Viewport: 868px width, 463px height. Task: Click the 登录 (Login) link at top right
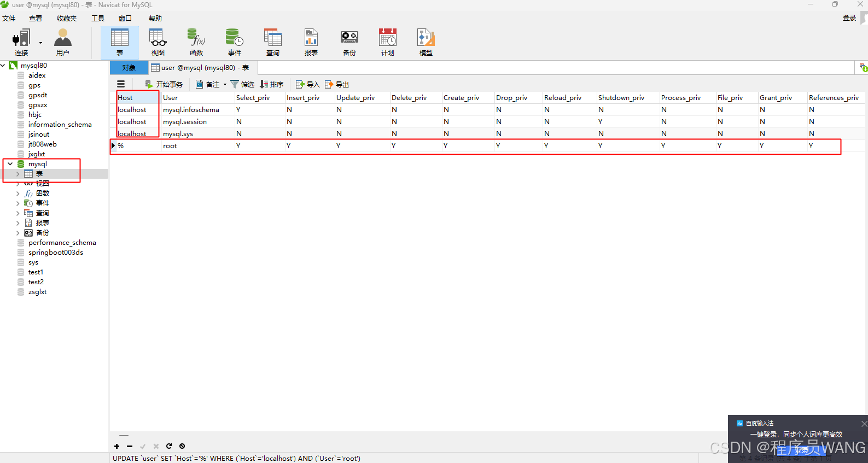pos(849,18)
